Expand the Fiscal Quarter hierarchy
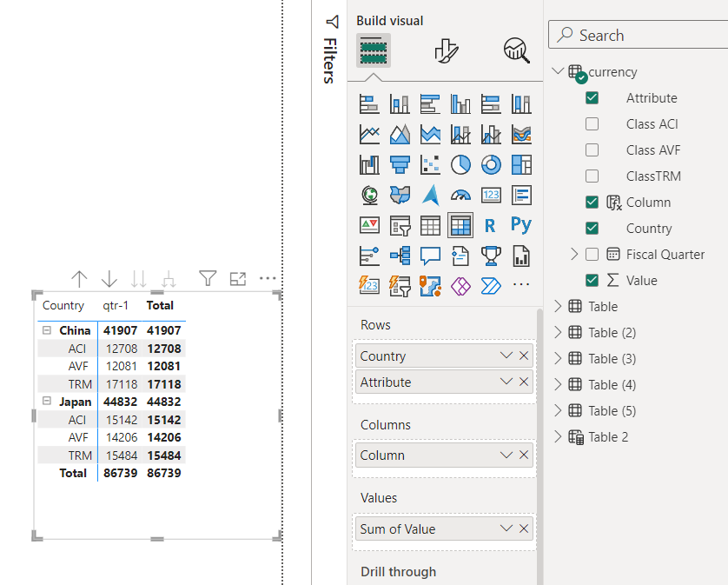The width and height of the screenshot is (728, 585). point(574,254)
